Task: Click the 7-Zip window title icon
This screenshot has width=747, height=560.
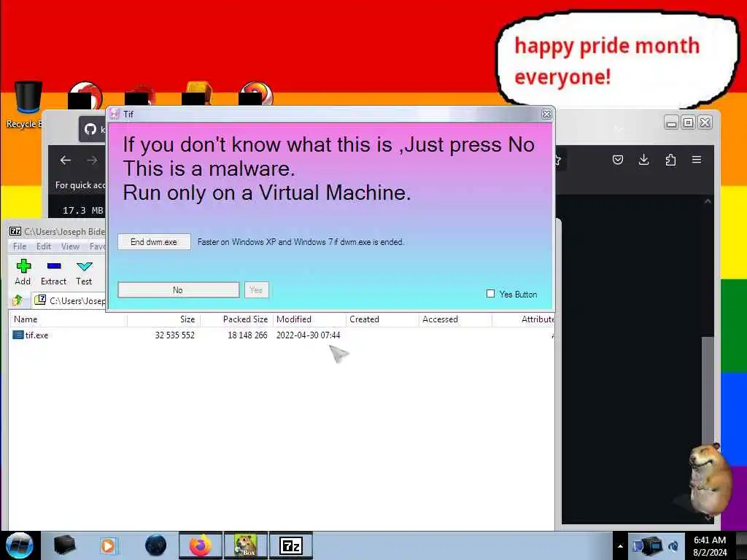Action: 15,231
